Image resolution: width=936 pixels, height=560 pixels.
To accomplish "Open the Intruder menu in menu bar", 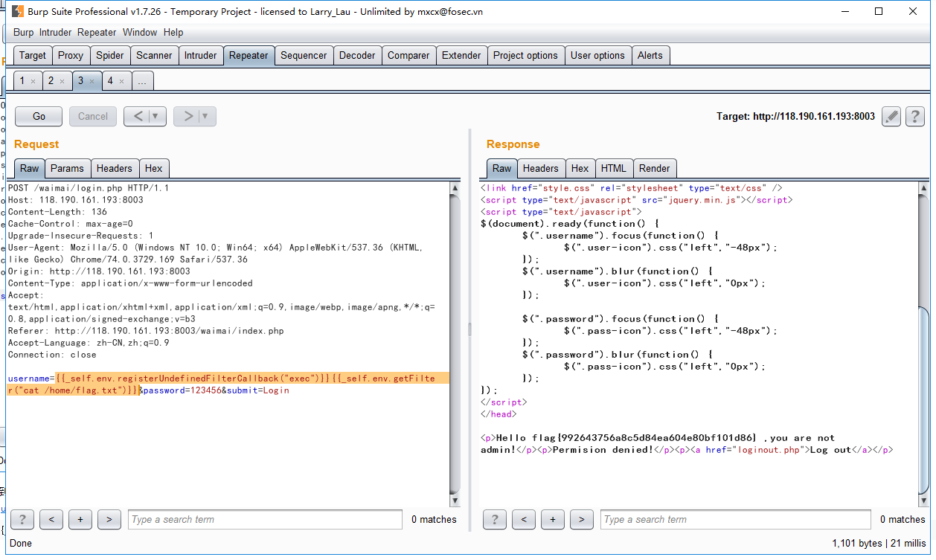I will [56, 33].
